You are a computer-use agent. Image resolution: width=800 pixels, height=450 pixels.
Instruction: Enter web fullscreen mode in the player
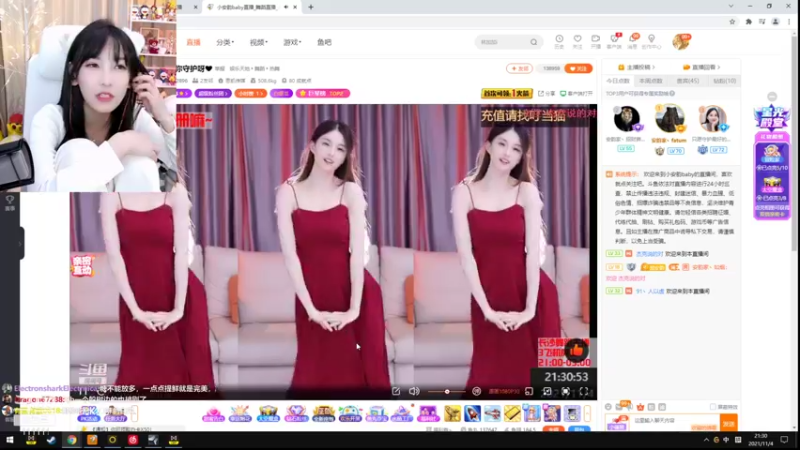[x=566, y=391]
